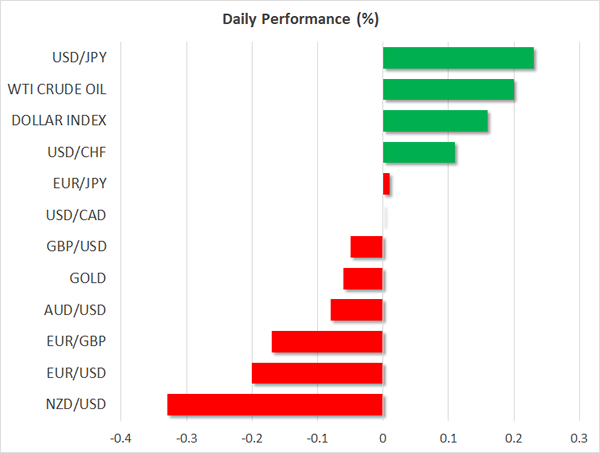Click the red EUR/USD bar
600x453 pixels.
[317, 373]
